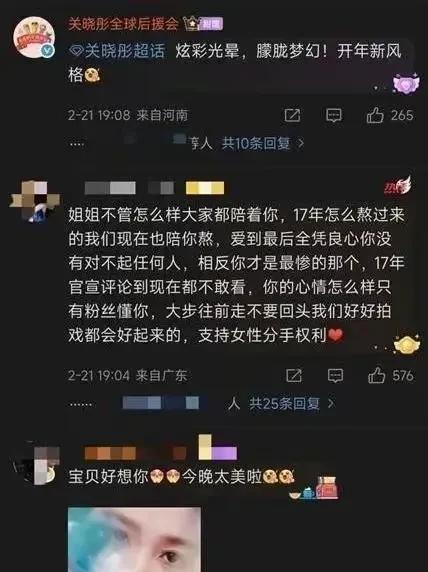Expand 共10条回复 replies

point(263,143)
